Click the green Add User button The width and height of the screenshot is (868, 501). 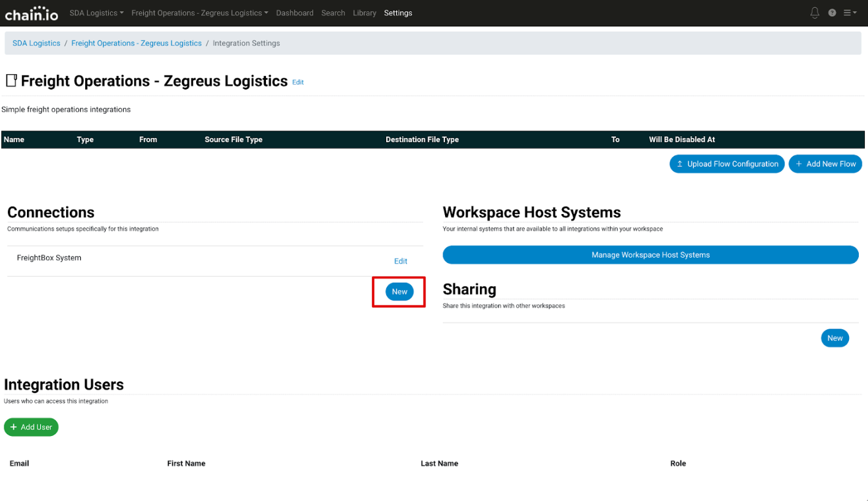31,427
